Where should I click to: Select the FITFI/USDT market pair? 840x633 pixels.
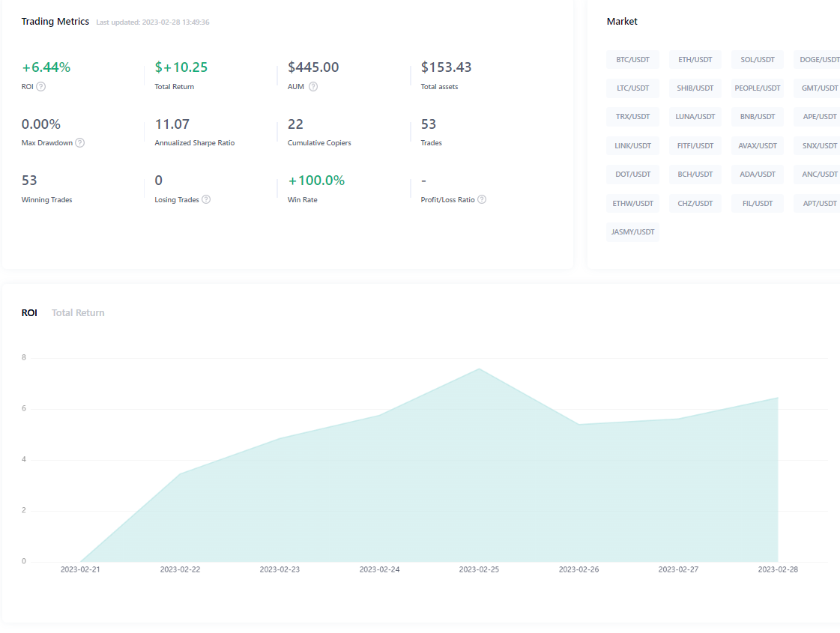[695, 146]
